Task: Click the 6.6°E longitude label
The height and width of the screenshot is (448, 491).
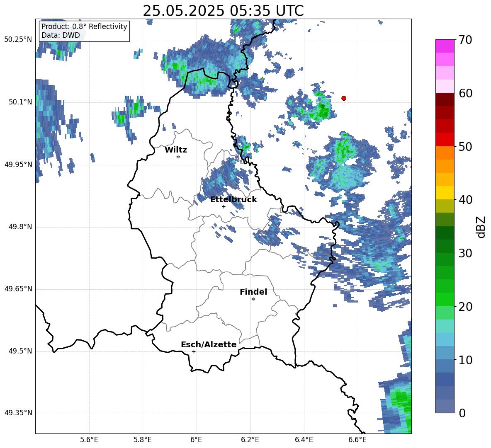Action: (x=357, y=440)
